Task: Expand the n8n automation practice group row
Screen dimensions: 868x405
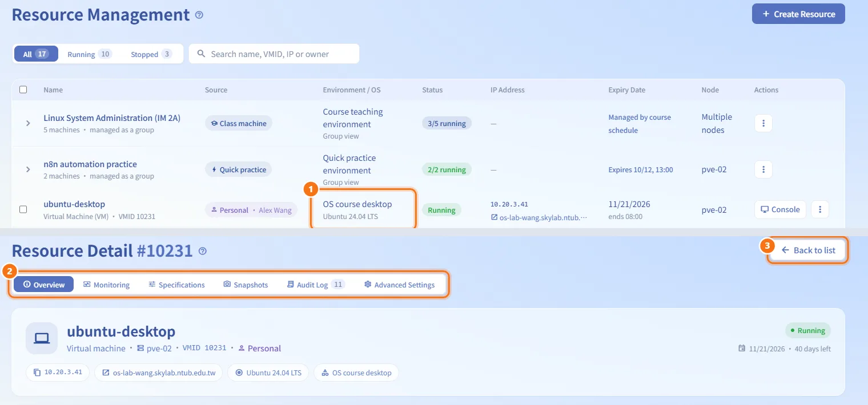Action: pyautogui.click(x=28, y=169)
